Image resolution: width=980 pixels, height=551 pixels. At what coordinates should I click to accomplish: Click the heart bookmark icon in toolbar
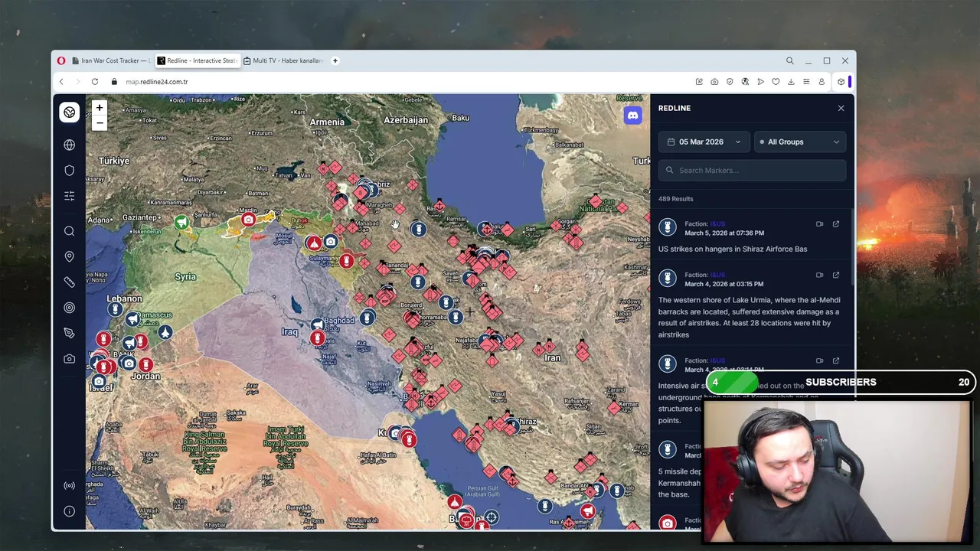pos(776,82)
